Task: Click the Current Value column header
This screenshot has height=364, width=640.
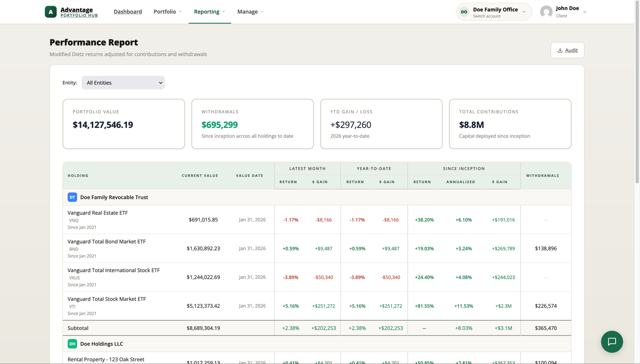Action: [200, 176]
